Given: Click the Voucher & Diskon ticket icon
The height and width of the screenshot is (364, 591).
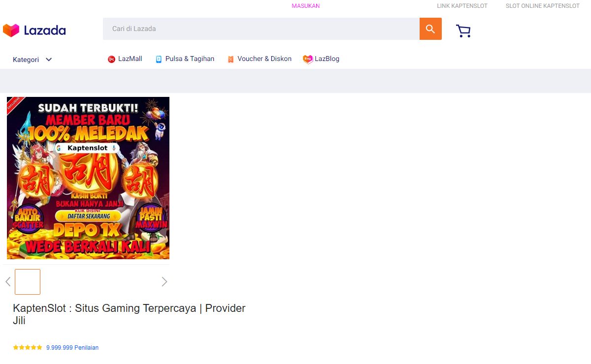Looking at the screenshot, I should 230,59.
